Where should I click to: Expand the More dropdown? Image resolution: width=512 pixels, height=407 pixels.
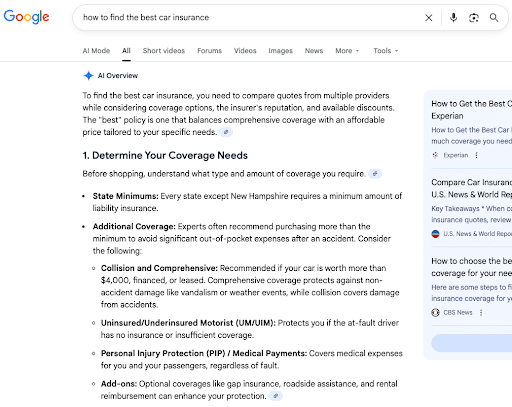tap(347, 51)
